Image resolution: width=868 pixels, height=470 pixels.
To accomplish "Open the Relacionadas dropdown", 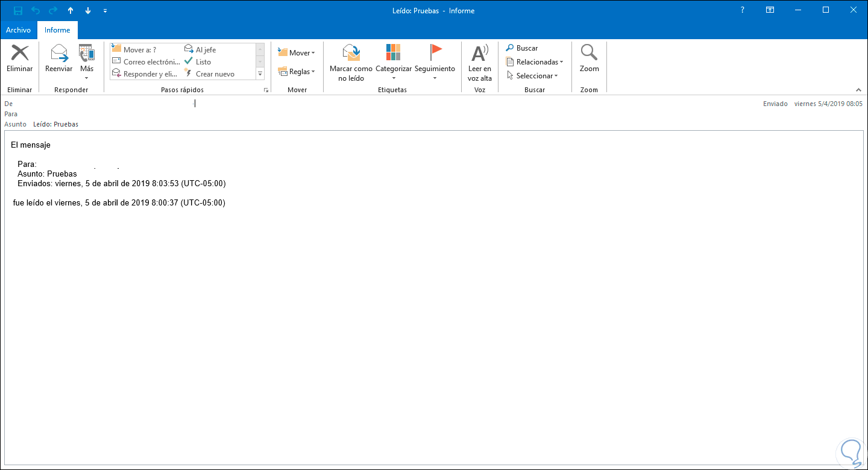I will 535,62.
